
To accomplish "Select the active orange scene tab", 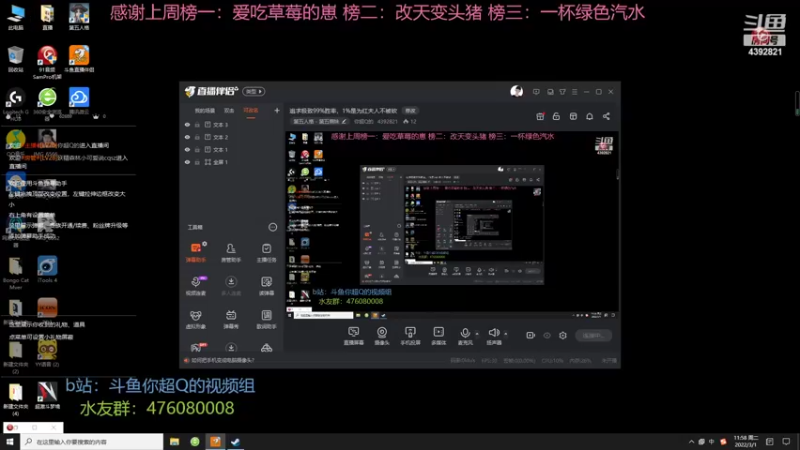I will click(251, 111).
